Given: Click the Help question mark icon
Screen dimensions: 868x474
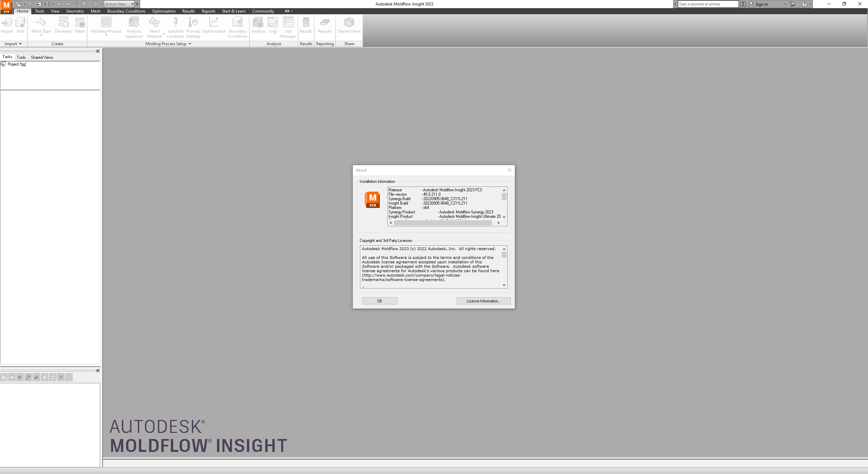Looking at the screenshot, I should [804, 4].
